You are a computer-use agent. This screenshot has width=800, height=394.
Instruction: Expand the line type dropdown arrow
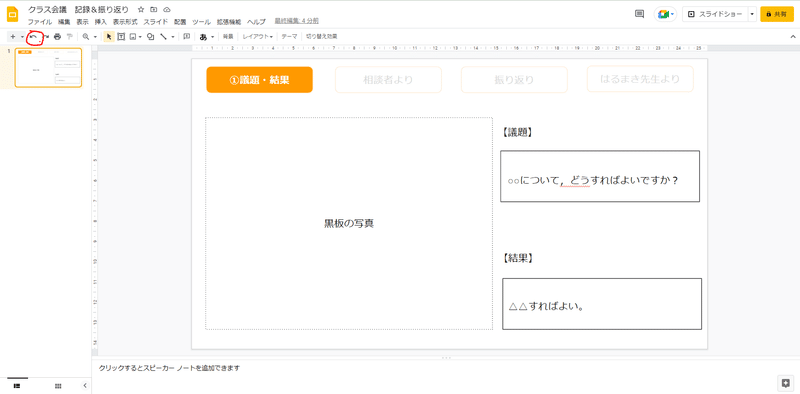click(x=172, y=37)
